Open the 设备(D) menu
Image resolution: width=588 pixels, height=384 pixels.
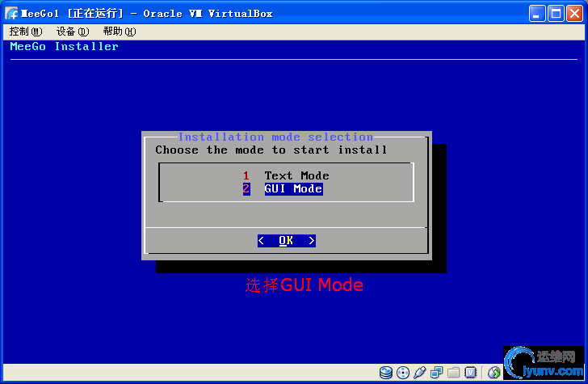(73, 32)
